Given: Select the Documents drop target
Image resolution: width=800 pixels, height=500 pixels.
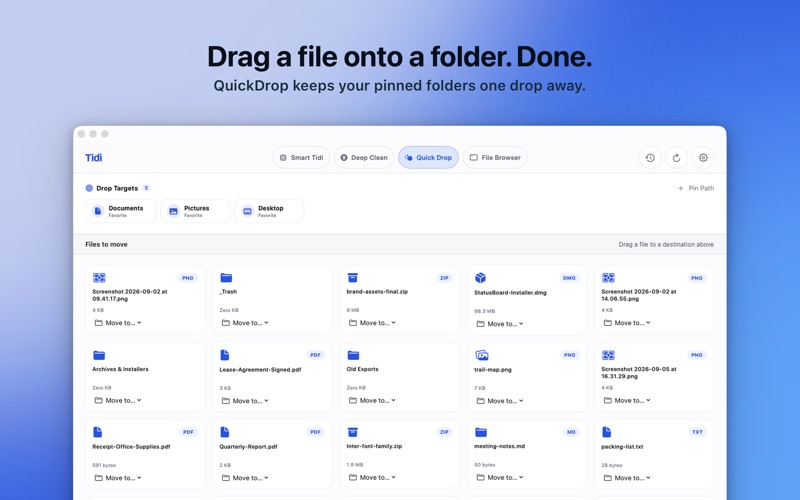Looking at the screenshot, I should point(120,211).
